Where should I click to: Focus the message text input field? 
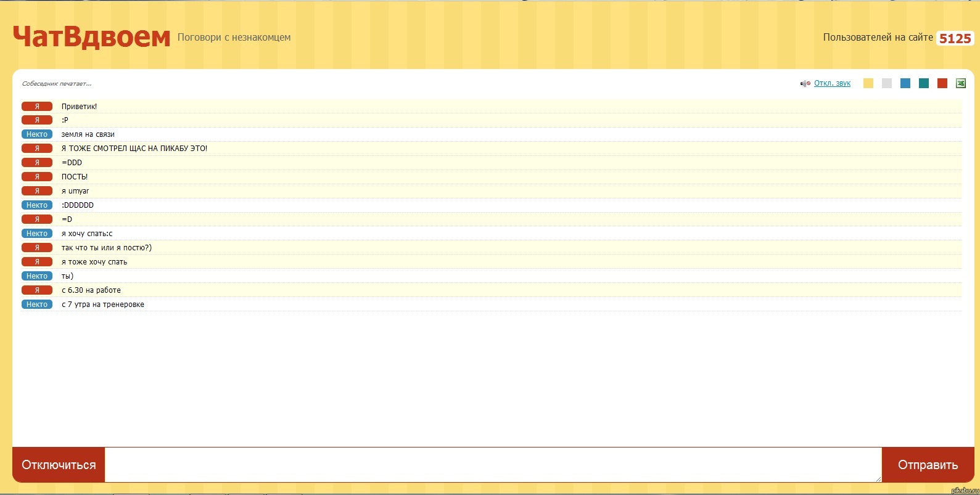493,465
